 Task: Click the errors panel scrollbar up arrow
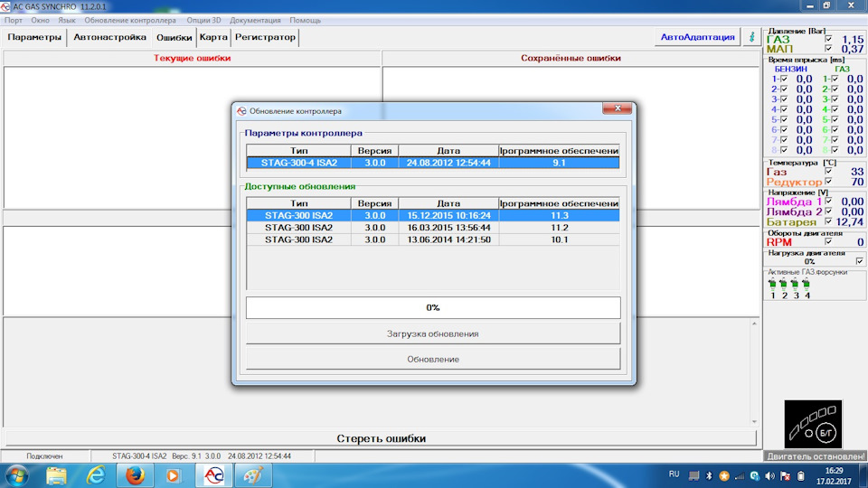point(754,324)
